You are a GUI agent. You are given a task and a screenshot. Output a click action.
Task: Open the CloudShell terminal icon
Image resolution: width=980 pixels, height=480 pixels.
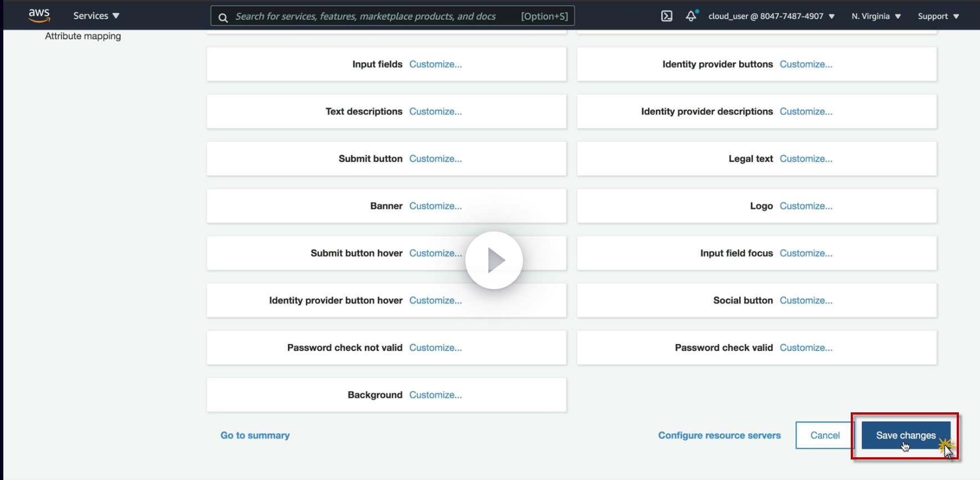point(666,16)
